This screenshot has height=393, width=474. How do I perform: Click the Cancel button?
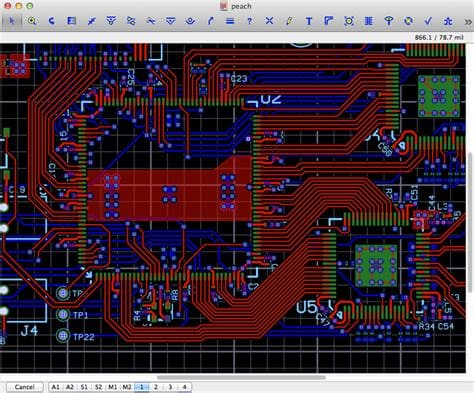[x=24, y=387]
